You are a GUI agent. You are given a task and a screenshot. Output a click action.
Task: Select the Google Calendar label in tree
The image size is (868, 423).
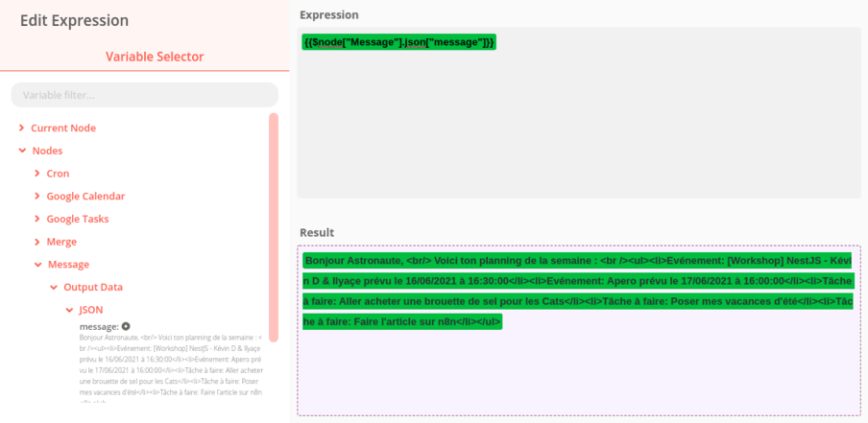[85, 197]
